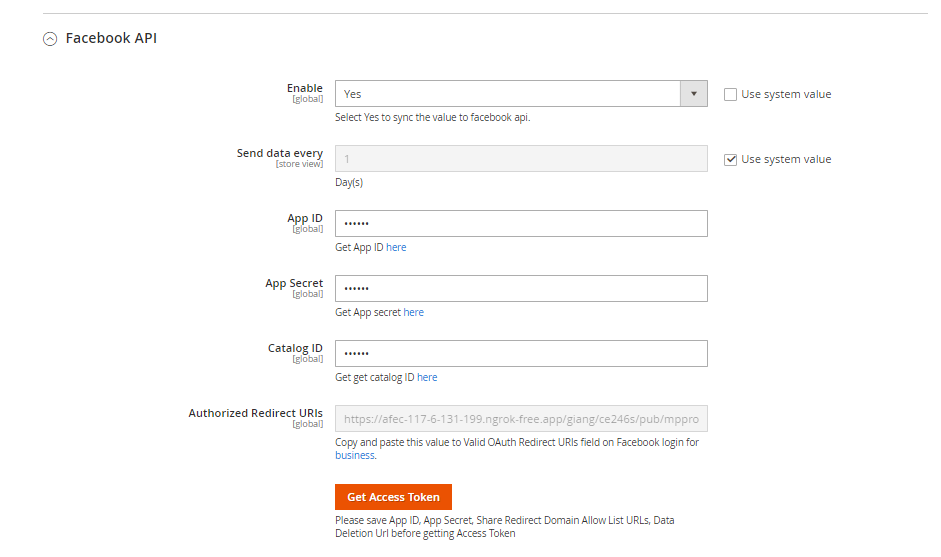The image size is (941, 557).
Task: Click the Enable field label text
Action: pyautogui.click(x=304, y=88)
